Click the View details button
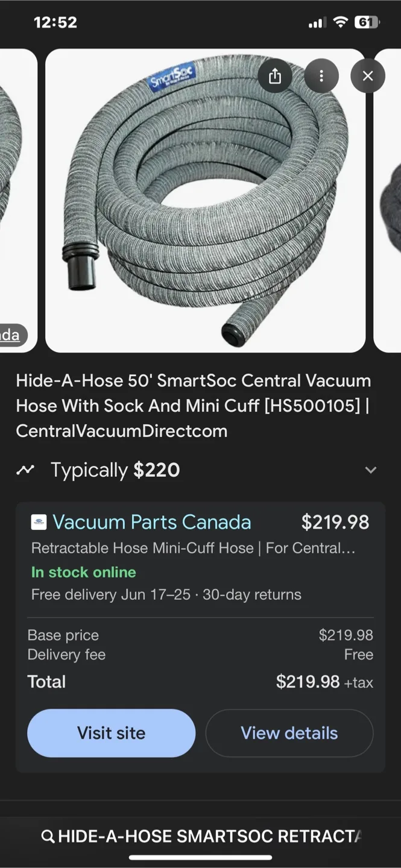The image size is (401, 868). pos(289,733)
